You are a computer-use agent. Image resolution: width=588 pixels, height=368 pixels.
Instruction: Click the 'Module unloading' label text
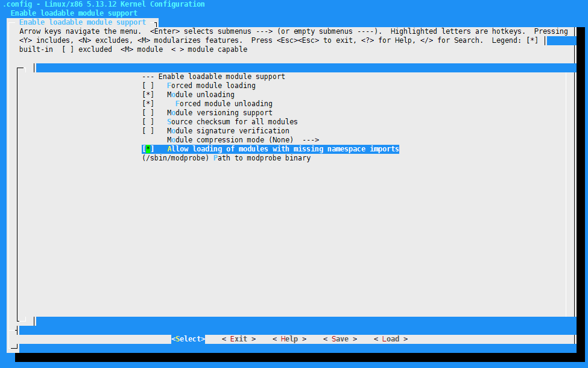(x=201, y=95)
